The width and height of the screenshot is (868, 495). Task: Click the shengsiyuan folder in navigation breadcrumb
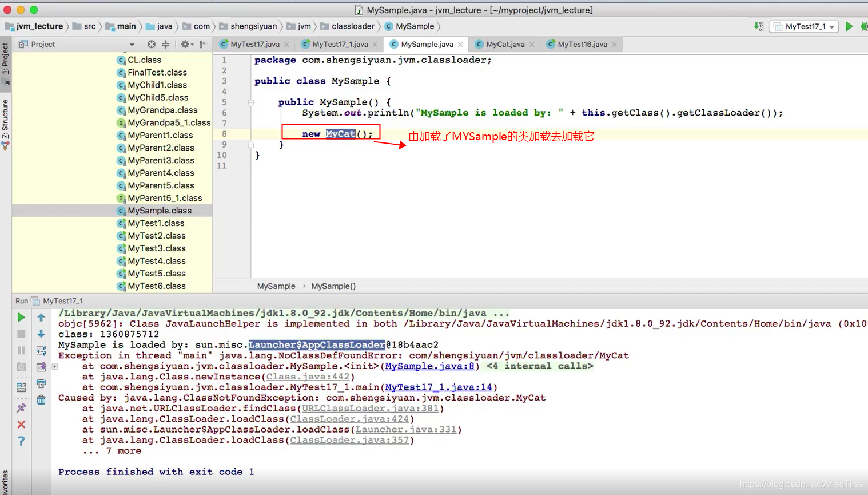pos(248,26)
